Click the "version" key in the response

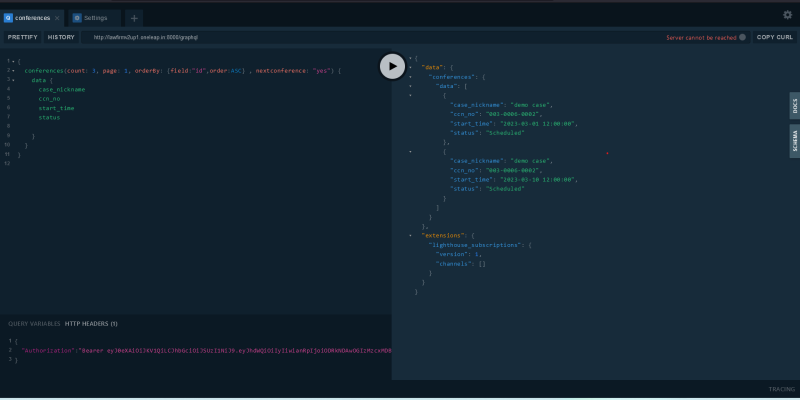click(452, 254)
